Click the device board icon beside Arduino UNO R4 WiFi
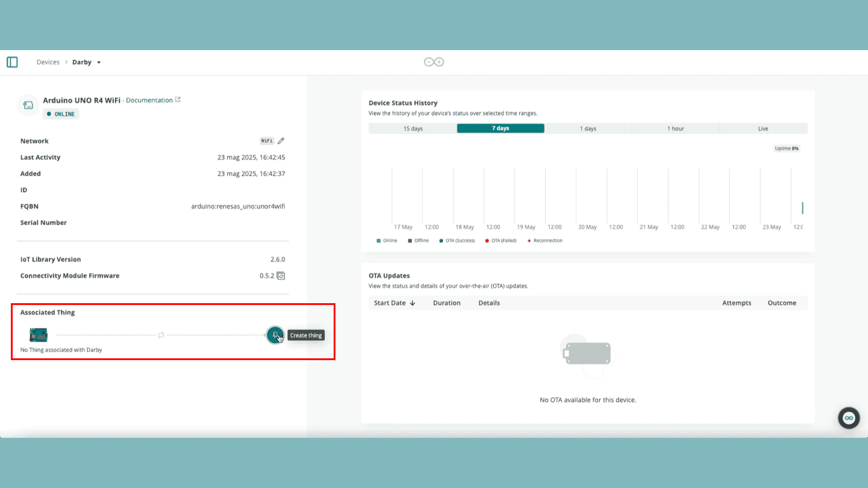Viewport: 868px width, 488px height. (x=28, y=105)
